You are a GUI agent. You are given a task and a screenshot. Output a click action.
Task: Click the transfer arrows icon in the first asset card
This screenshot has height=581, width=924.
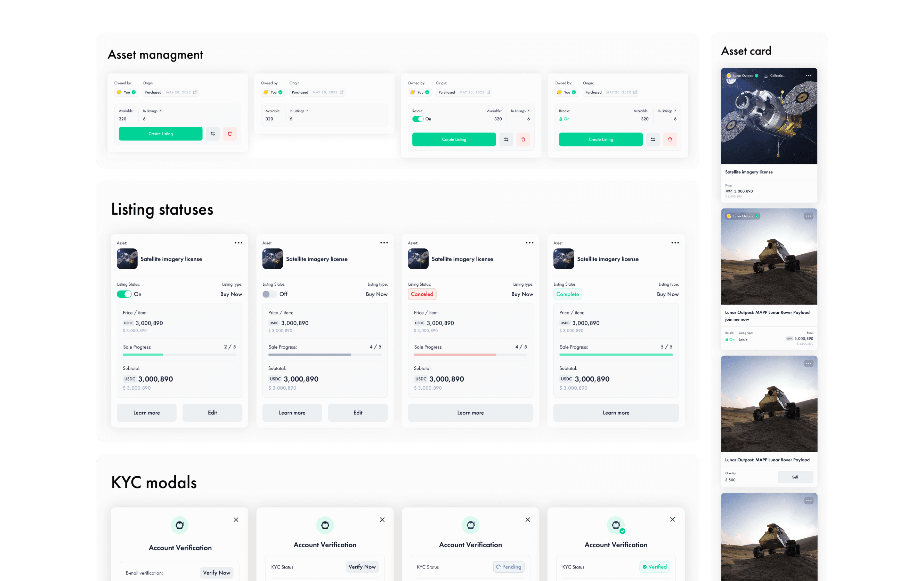[x=213, y=134]
